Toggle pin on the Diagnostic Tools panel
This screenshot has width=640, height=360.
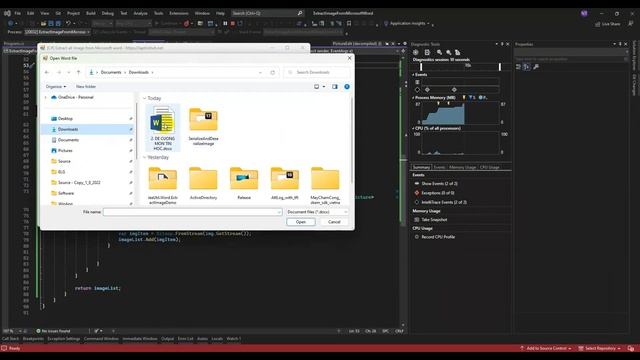502,44
